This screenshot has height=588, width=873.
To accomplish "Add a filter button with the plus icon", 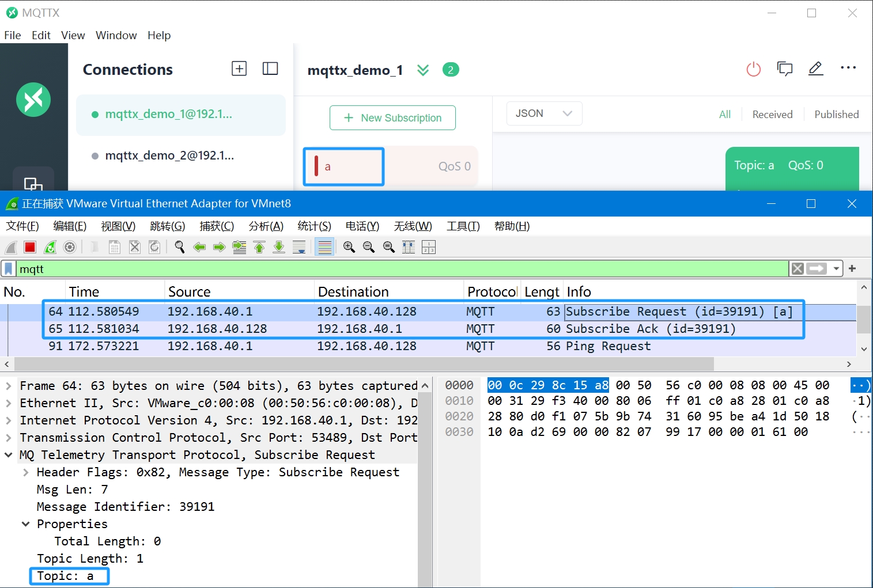I will click(852, 268).
